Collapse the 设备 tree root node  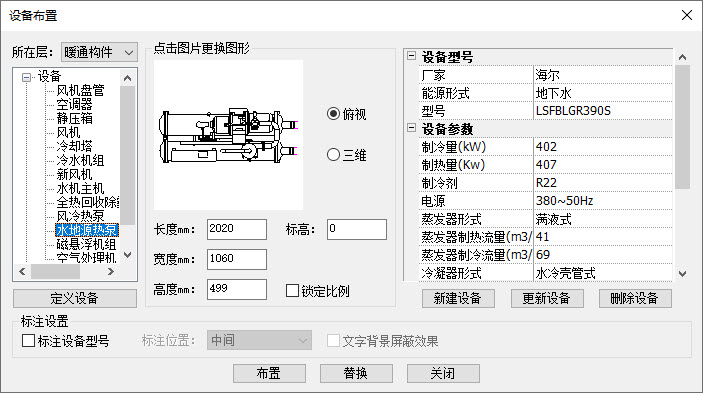[x=26, y=77]
